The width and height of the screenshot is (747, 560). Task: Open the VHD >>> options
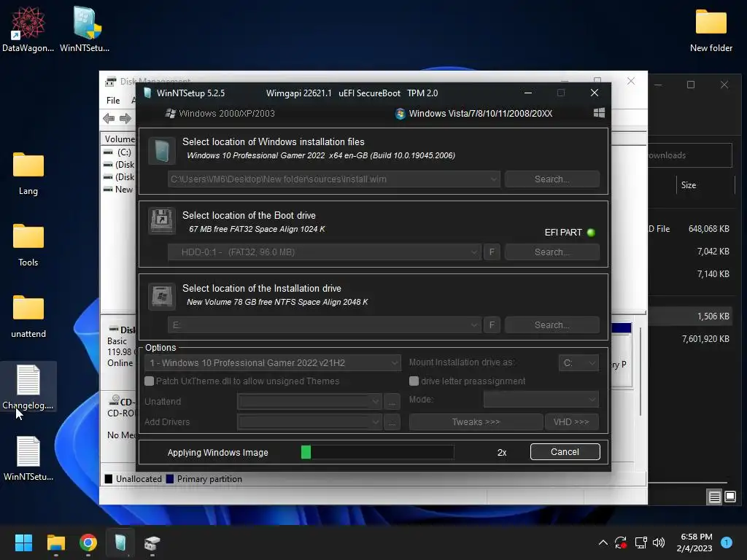571,422
